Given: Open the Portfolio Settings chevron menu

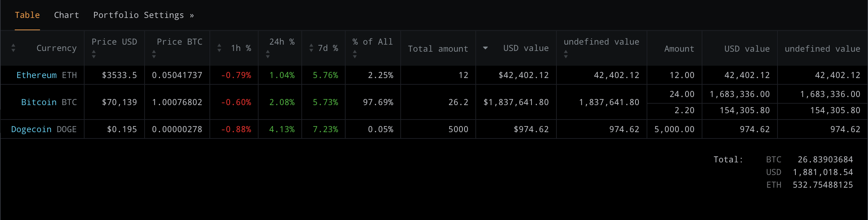Looking at the screenshot, I should pyautogui.click(x=192, y=15).
